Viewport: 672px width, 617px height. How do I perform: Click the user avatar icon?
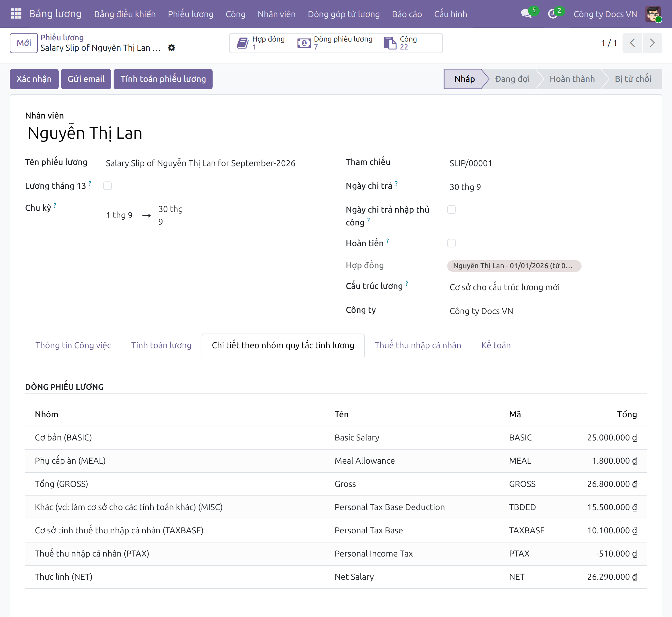click(653, 14)
